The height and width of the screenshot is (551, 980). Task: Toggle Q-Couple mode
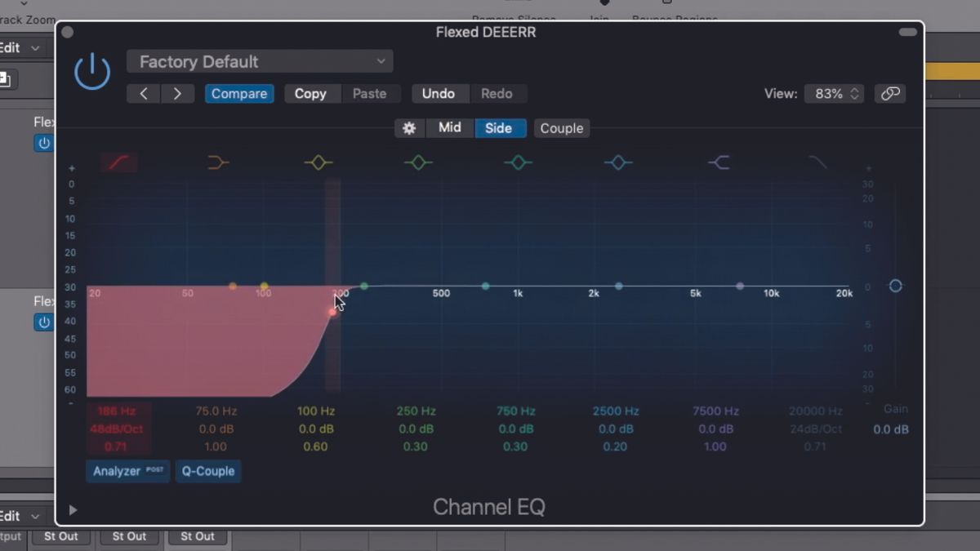208,471
